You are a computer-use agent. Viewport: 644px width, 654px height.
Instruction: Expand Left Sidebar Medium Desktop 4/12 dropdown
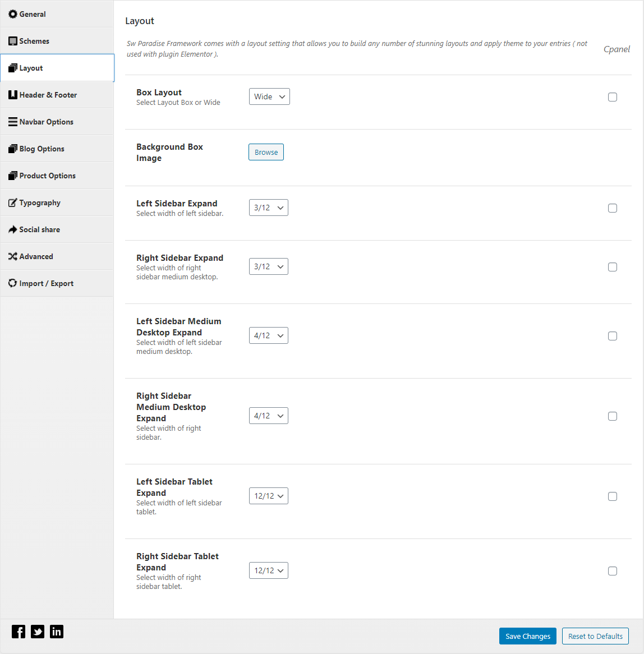(269, 335)
